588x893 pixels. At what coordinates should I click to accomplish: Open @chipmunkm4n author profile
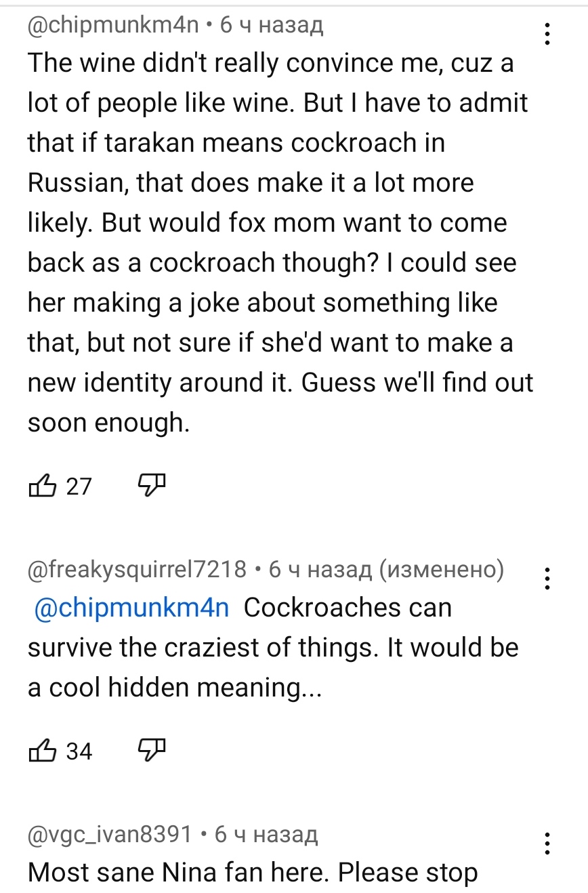coord(114,25)
